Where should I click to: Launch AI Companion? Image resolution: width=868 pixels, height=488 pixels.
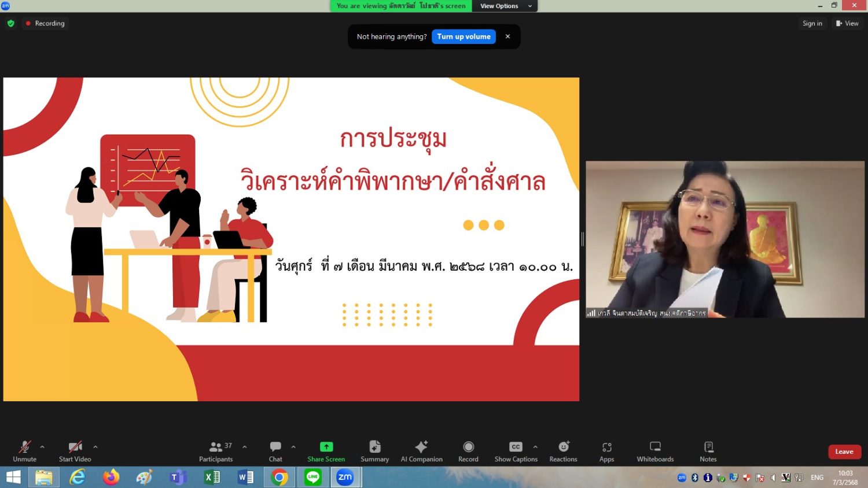(x=421, y=451)
